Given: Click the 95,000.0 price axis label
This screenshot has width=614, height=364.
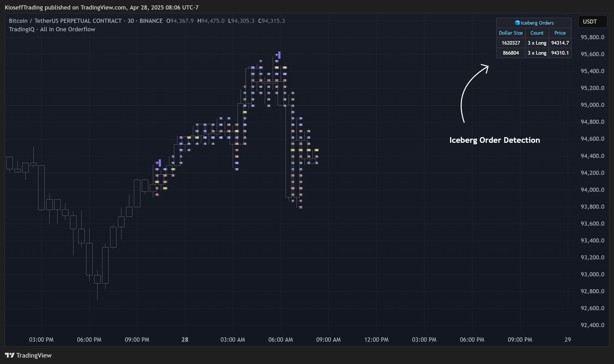Looking at the screenshot, I should [592, 105].
